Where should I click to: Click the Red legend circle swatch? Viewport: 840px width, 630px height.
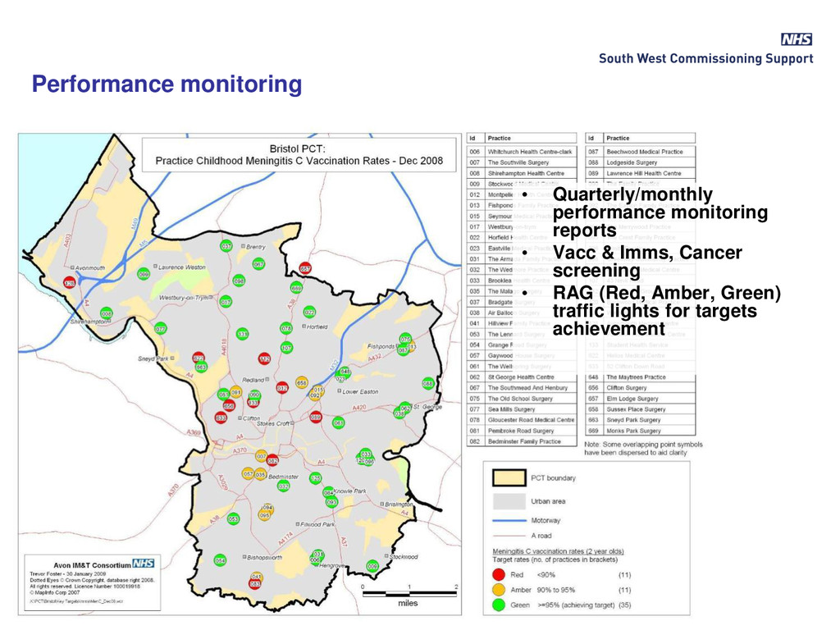coord(499,574)
